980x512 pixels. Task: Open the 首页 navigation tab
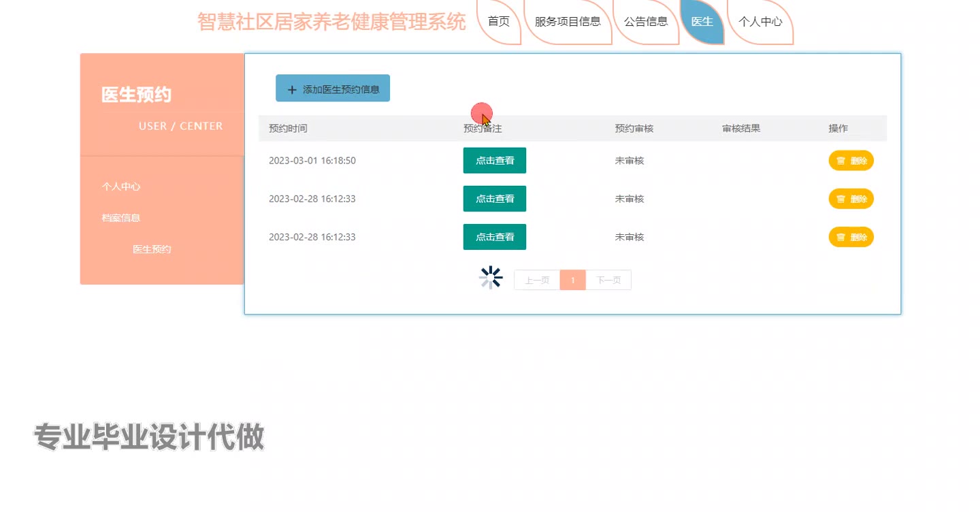tap(499, 21)
